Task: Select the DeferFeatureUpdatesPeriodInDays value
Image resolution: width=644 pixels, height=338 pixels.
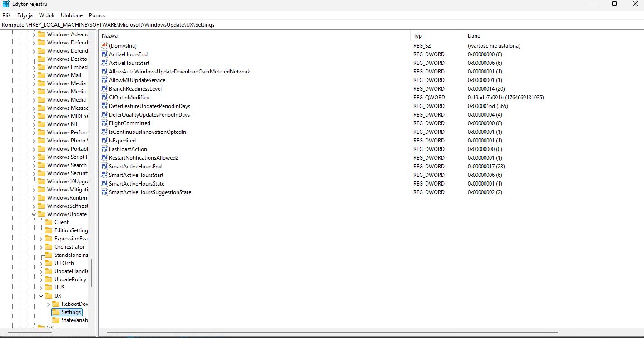Action: (x=149, y=106)
